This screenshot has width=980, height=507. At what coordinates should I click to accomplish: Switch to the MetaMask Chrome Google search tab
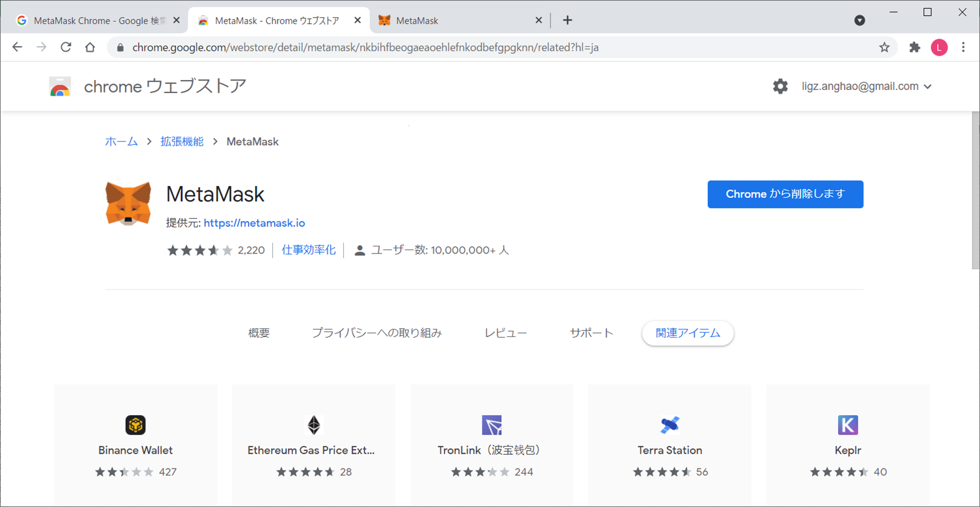pyautogui.click(x=98, y=20)
